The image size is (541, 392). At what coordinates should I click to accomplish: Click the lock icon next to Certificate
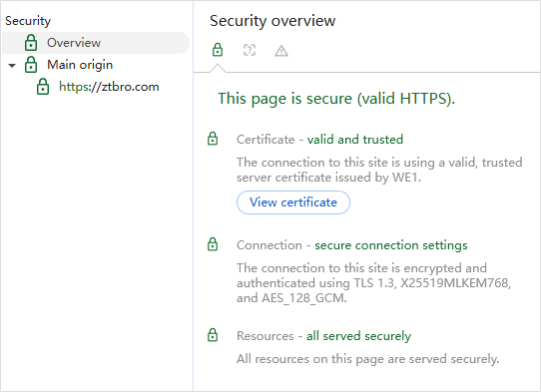(x=213, y=139)
